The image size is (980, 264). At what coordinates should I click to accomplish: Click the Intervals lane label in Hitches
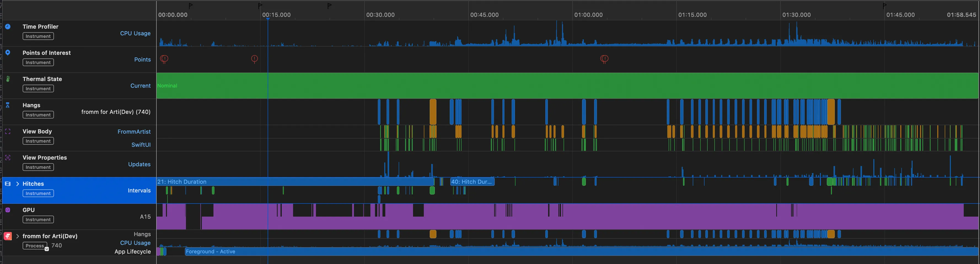(139, 191)
